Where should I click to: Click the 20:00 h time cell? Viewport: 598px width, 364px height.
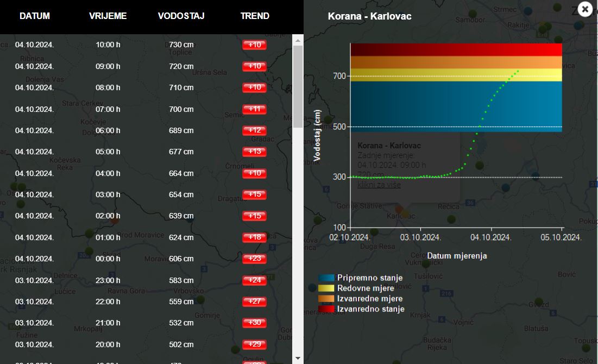(x=108, y=344)
